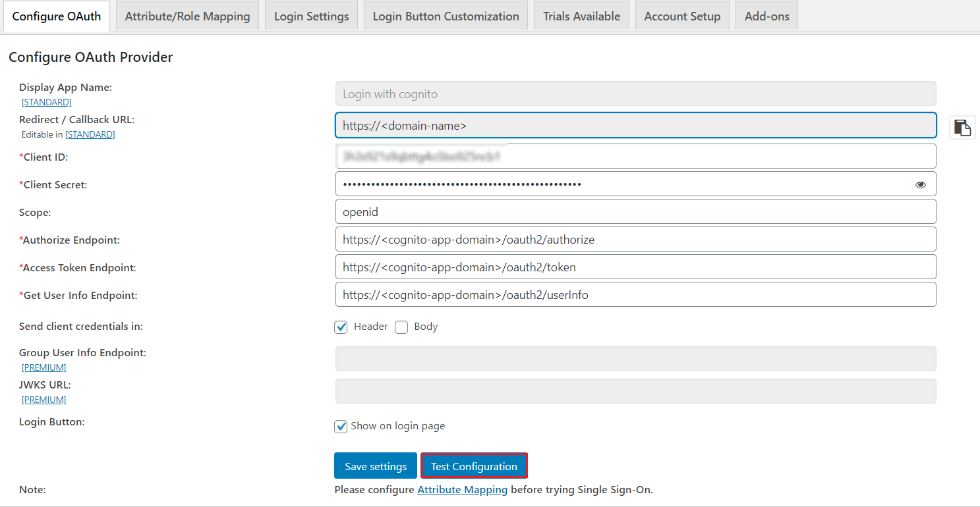Disable Show on login page
This screenshot has height=507, width=980.
pyautogui.click(x=341, y=426)
